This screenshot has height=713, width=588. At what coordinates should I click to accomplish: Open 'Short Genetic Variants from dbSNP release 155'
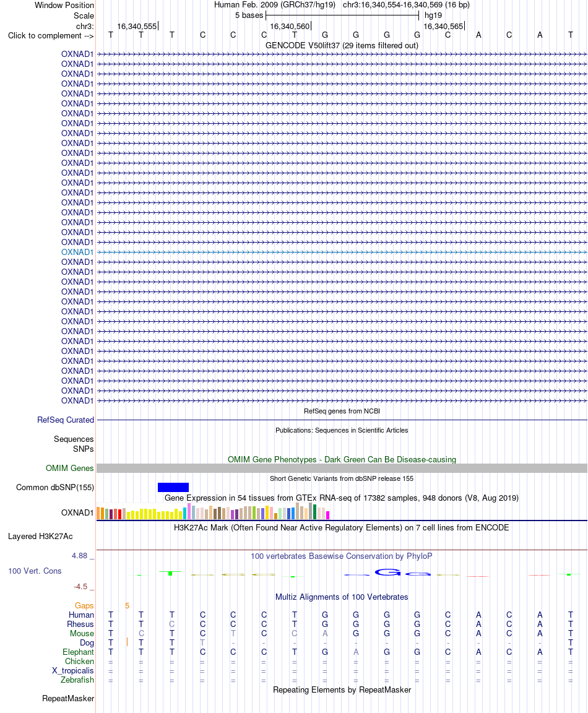(342, 478)
